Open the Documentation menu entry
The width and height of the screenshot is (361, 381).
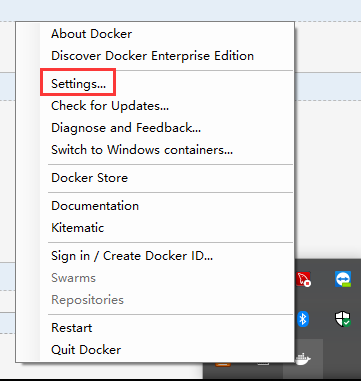point(95,206)
